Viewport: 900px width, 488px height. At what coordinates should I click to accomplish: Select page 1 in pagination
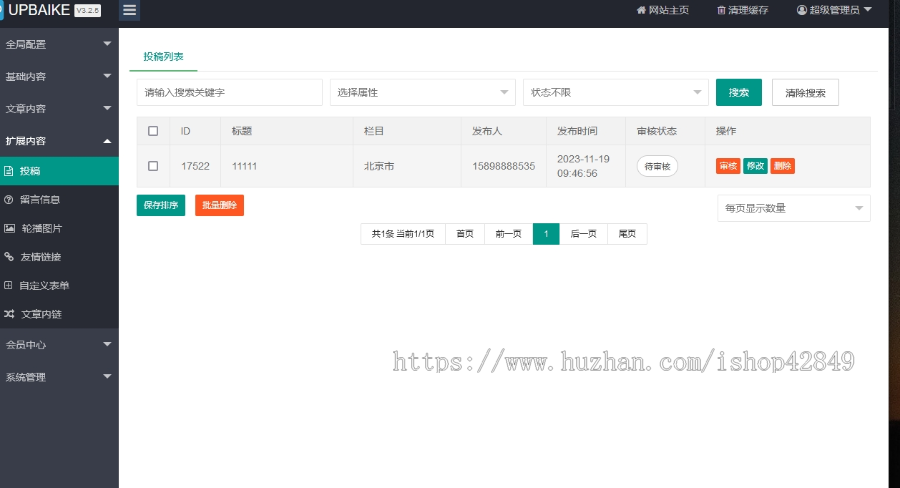pos(546,234)
